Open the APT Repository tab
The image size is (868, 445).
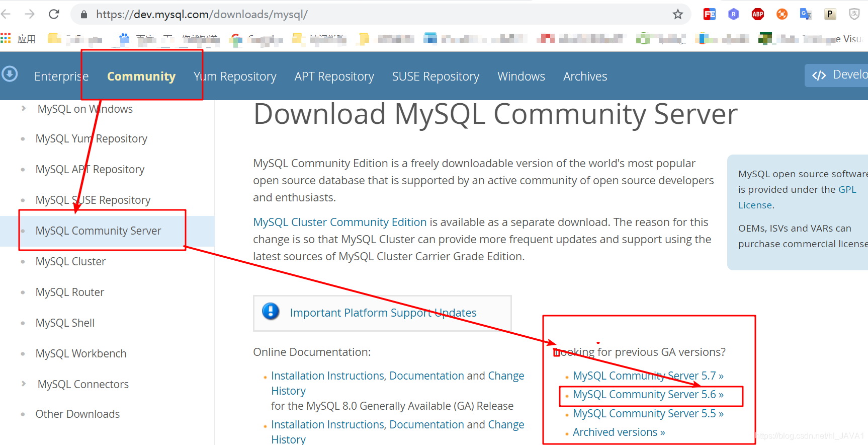(x=334, y=77)
